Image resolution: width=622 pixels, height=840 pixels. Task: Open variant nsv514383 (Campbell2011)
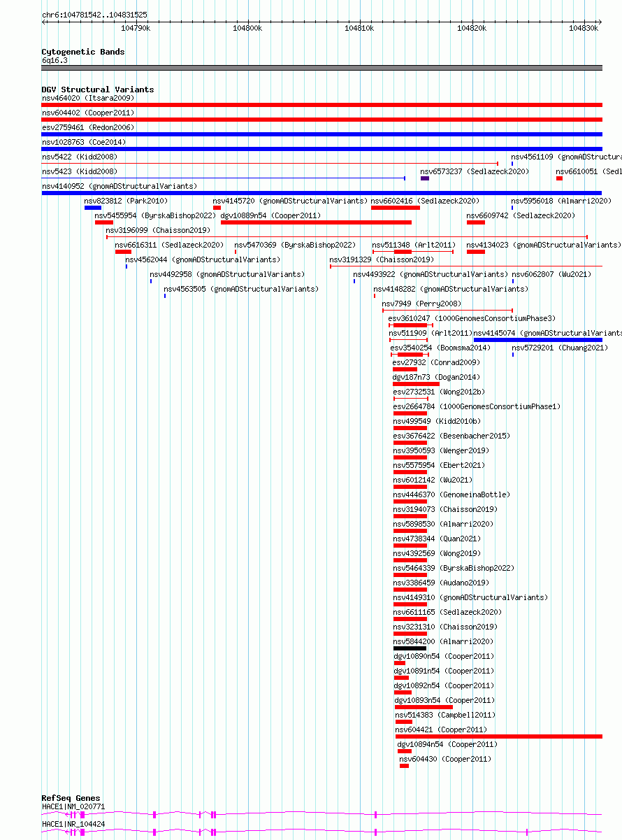[x=445, y=715]
